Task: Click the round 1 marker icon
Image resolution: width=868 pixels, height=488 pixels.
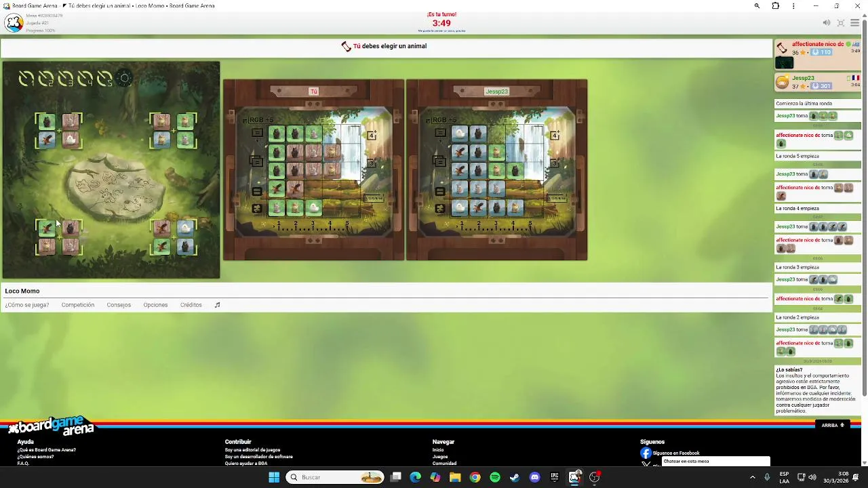Action: point(26,79)
